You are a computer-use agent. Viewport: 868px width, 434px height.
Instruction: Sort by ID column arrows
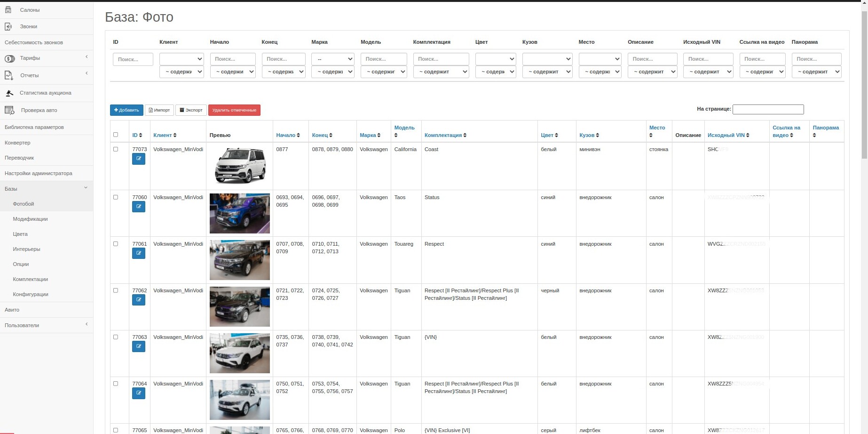(x=141, y=136)
